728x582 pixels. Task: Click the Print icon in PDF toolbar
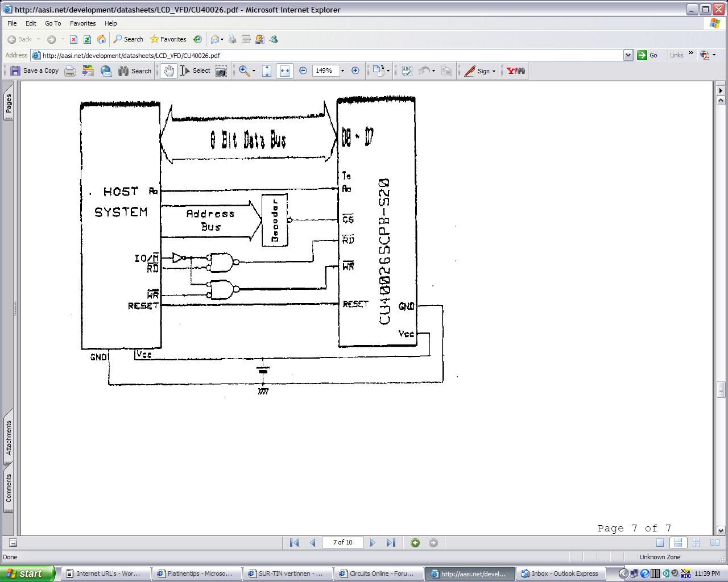click(70, 71)
